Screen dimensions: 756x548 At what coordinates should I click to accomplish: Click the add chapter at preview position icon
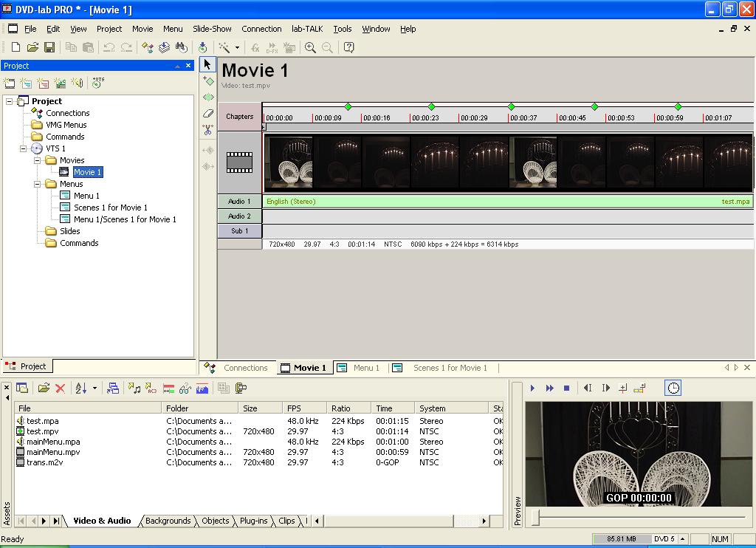(623, 388)
